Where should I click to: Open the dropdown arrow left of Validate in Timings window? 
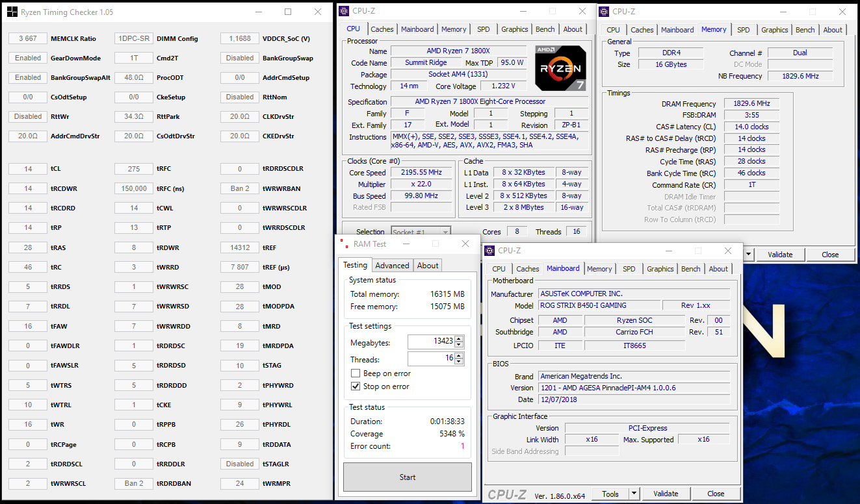748,255
